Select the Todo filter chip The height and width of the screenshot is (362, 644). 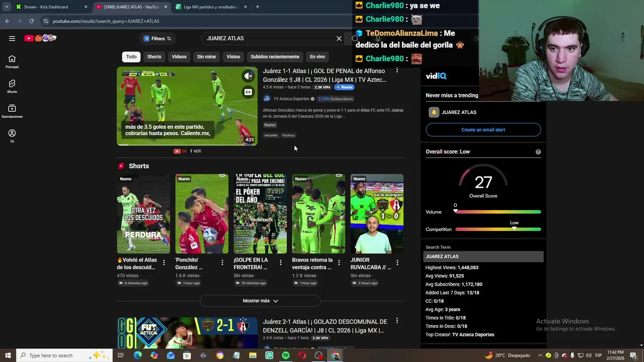tap(131, 57)
